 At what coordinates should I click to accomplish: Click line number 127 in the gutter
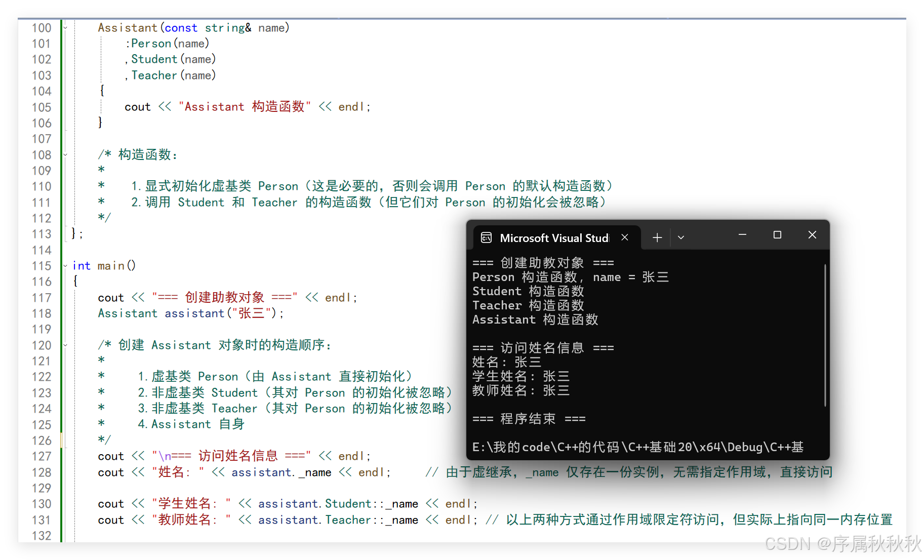(42, 456)
